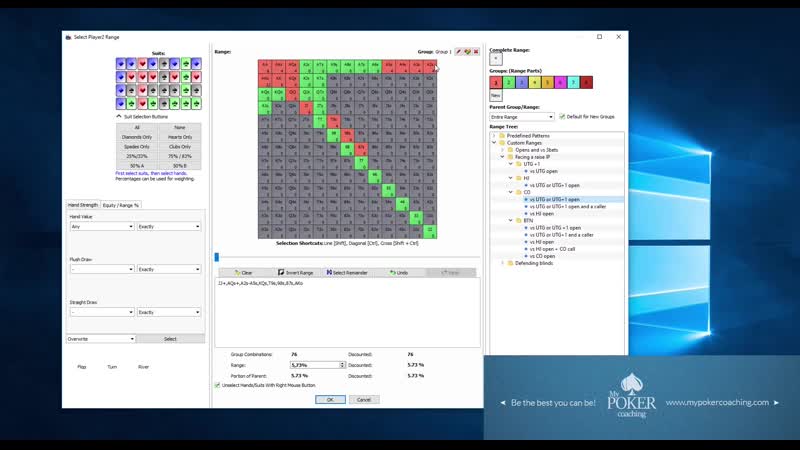Click the Undo button

click(399, 272)
